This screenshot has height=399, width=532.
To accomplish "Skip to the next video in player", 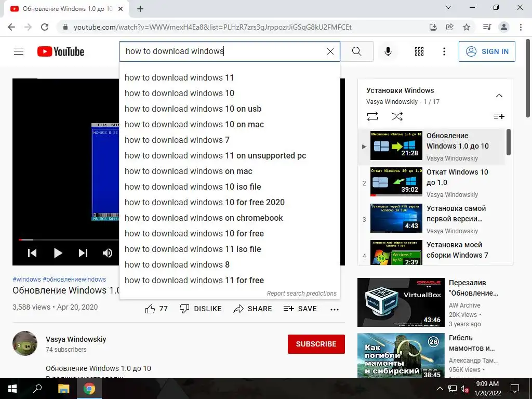I will click(x=83, y=253).
